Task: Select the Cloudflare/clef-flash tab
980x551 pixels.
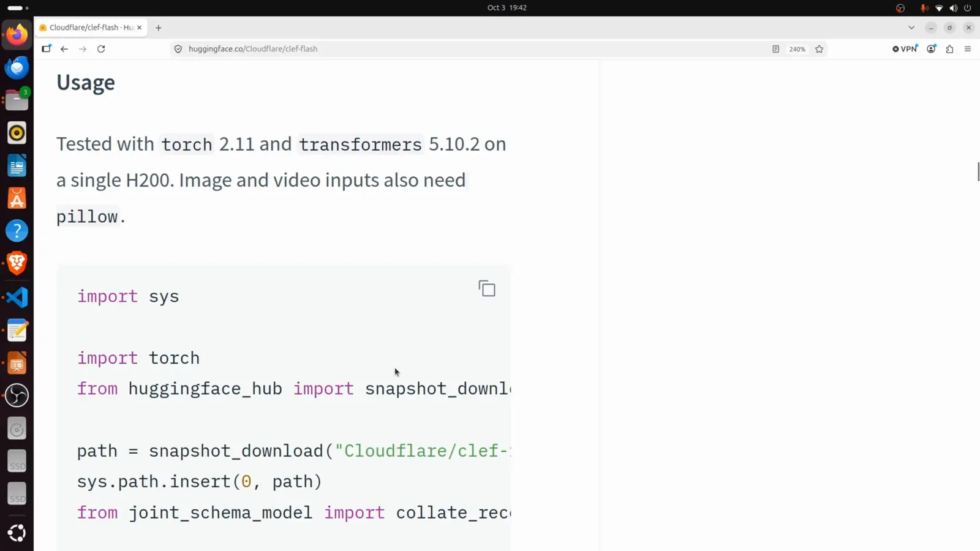Action: coord(91,28)
